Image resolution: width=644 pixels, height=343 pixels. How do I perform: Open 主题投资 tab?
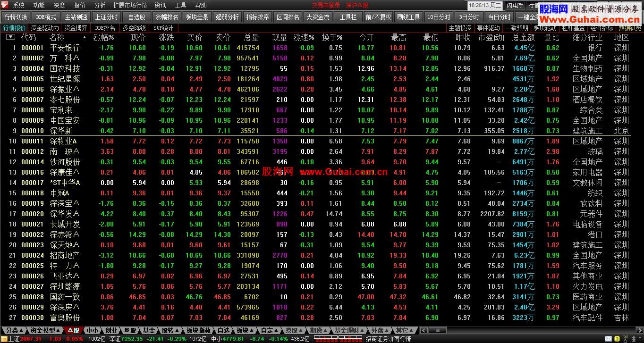460,28
